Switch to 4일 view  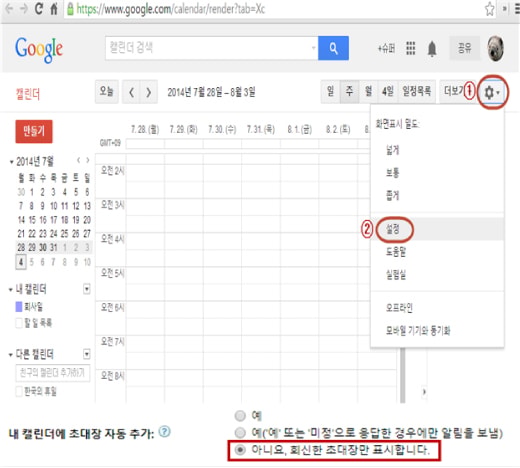[387, 92]
